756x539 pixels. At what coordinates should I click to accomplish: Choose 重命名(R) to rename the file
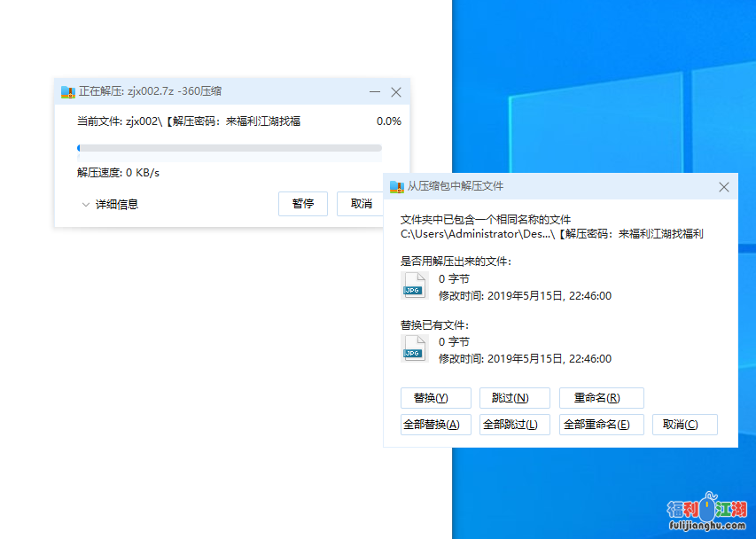click(x=601, y=398)
